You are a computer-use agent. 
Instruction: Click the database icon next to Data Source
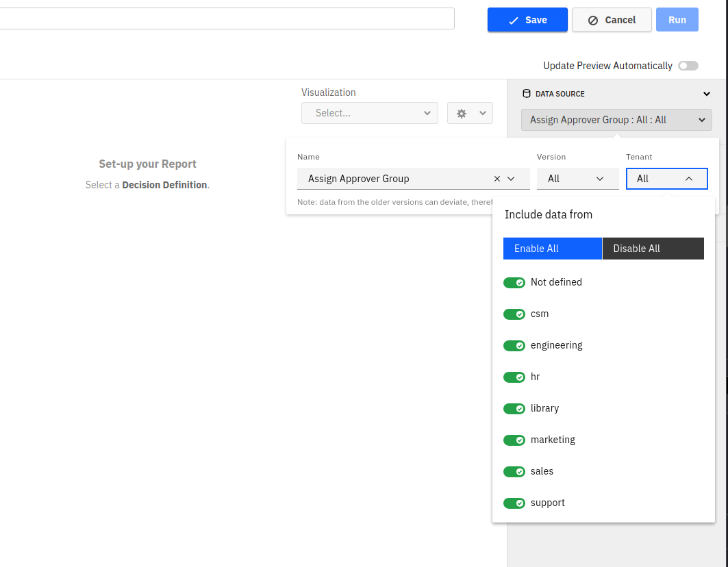click(x=526, y=94)
